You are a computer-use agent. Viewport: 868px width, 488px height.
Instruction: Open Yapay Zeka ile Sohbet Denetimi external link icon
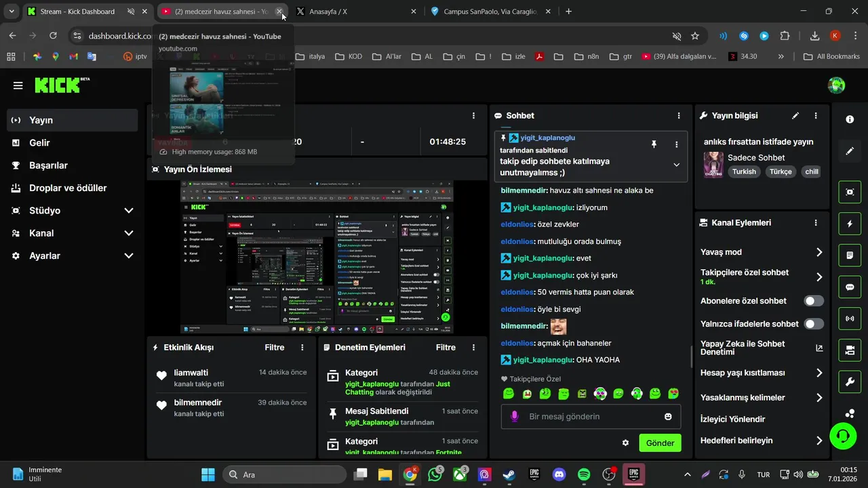pos(819,348)
